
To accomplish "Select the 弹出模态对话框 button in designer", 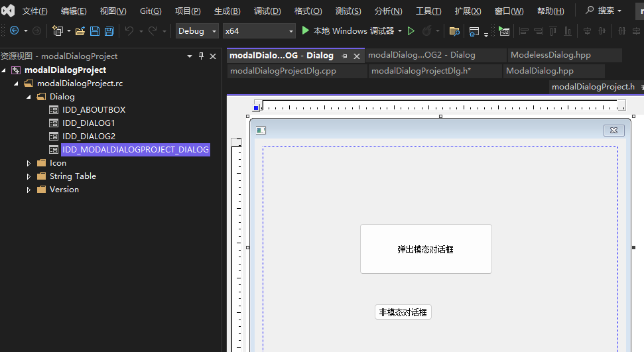I will [x=426, y=249].
